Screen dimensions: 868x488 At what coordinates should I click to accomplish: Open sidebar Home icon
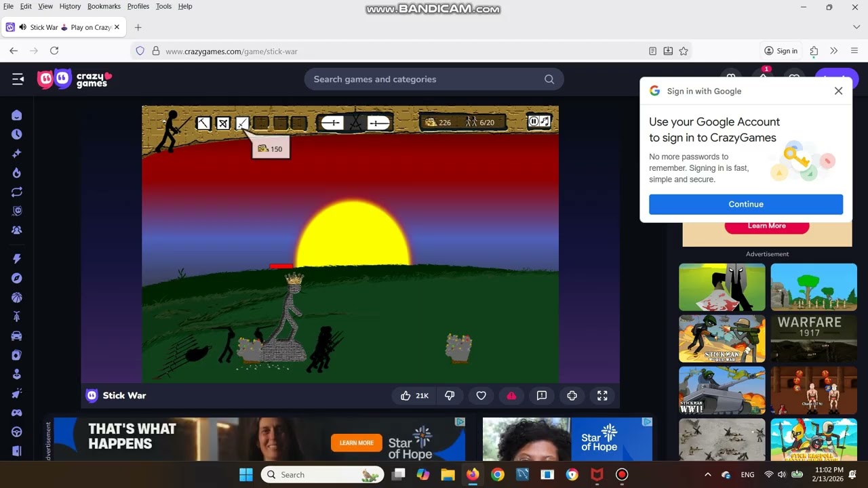click(17, 115)
